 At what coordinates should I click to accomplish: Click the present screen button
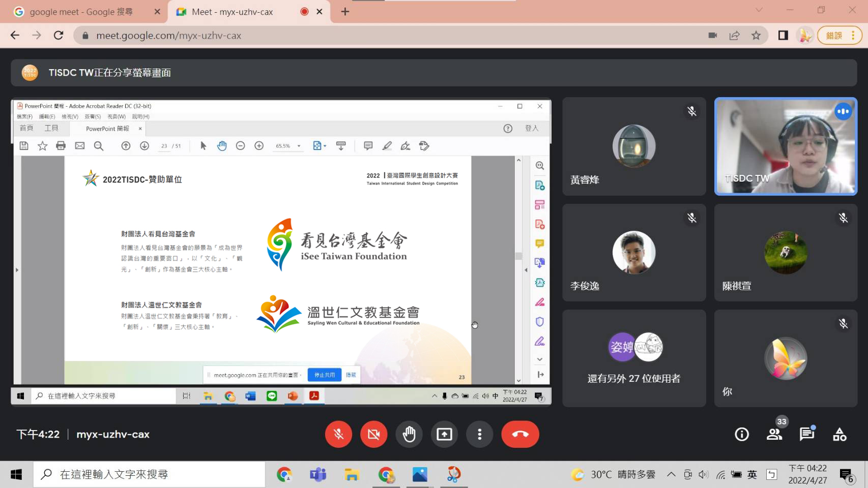[444, 434]
